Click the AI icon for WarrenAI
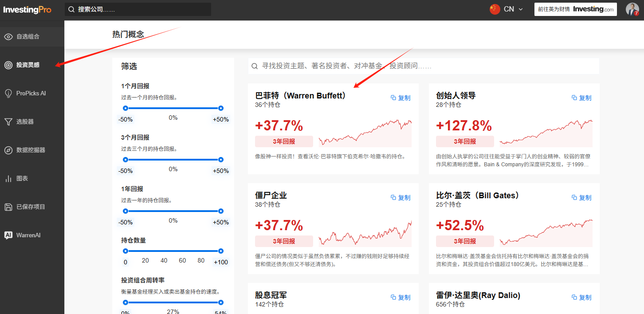 pyautogui.click(x=8, y=235)
